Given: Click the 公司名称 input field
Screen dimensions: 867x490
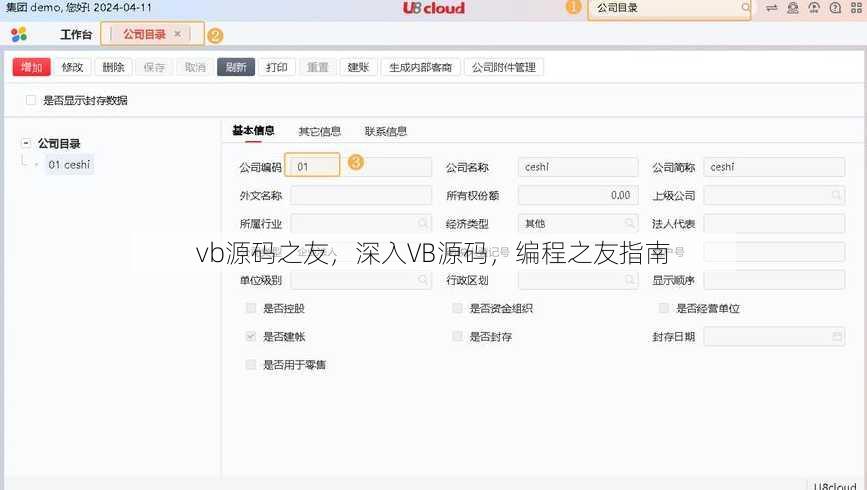Looking at the screenshot, I should [x=578, y=166].
